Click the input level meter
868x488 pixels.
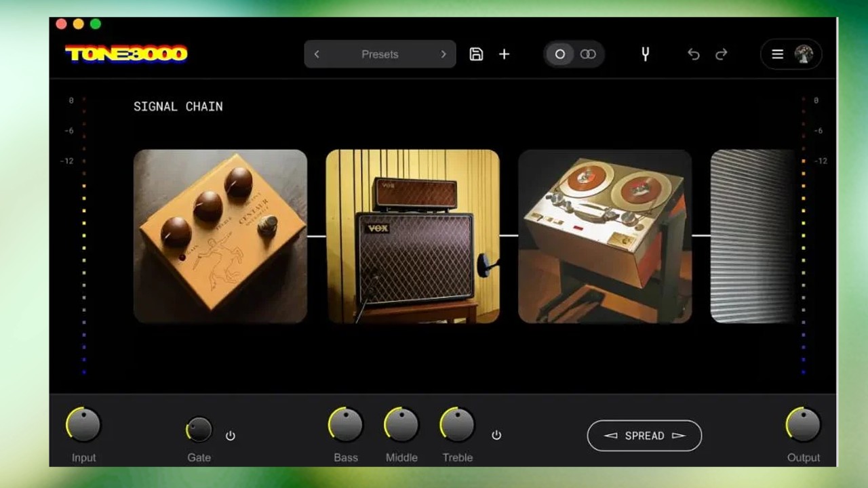tap(84, 236)
